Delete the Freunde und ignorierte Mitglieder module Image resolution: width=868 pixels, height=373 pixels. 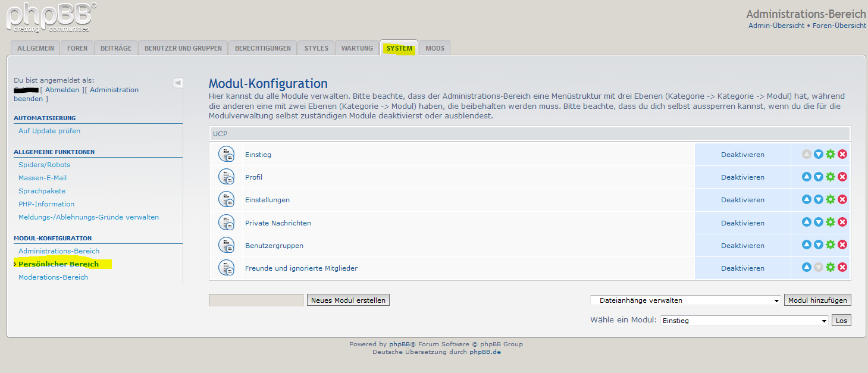pos(842,267)
